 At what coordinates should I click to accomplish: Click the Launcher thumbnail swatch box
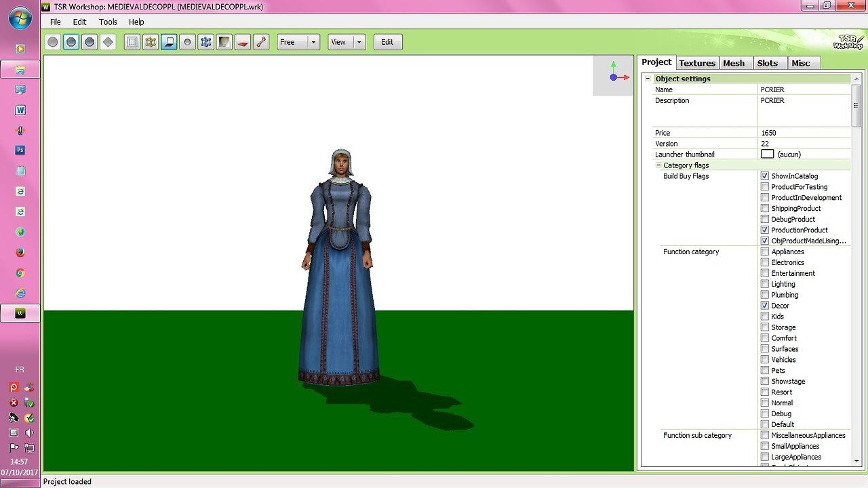click(767, 155)
